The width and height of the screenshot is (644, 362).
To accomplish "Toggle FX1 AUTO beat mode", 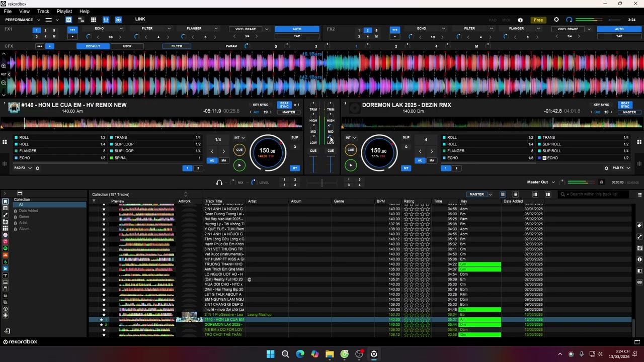I will tap(297, 29).
